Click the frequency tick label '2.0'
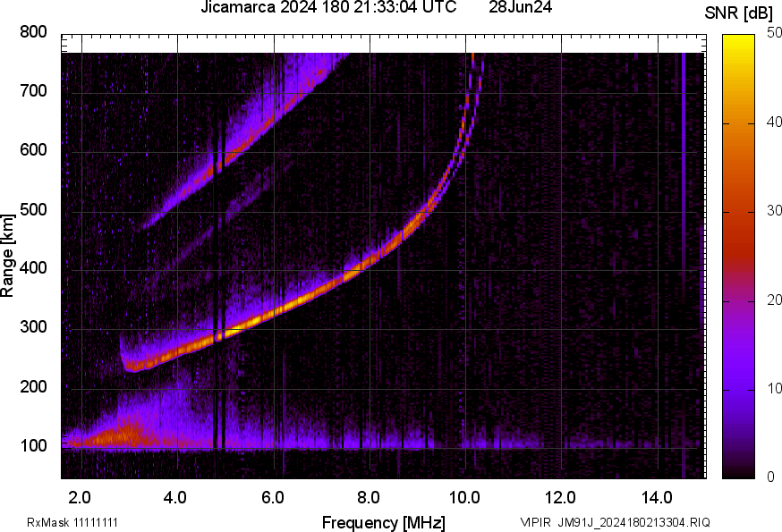 tap(80, 497)
